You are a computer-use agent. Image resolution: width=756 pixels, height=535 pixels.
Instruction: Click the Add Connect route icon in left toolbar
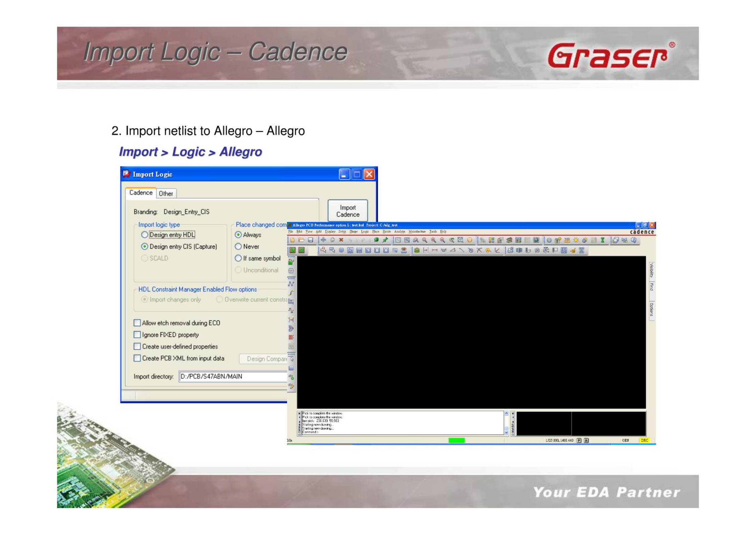291,283
